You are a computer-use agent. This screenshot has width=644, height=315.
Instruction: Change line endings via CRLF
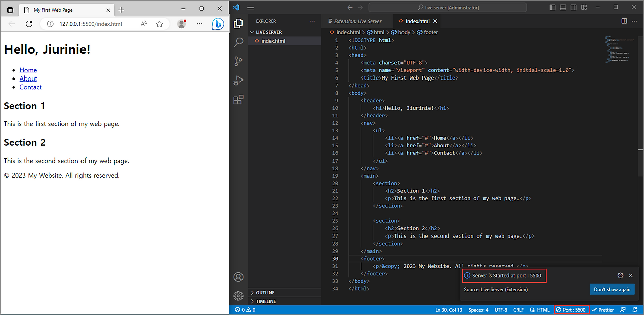point(518,310)
